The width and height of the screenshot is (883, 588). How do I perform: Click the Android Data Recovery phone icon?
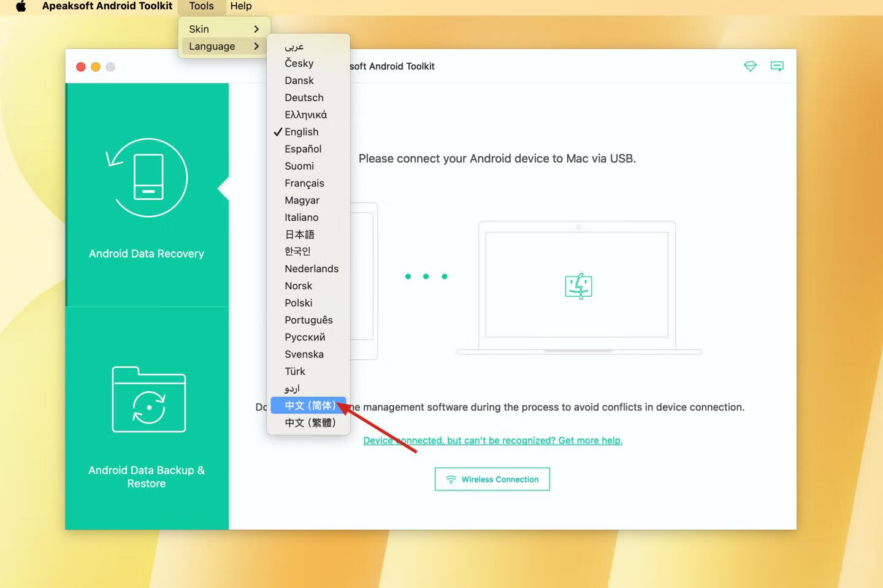[147, 177]
